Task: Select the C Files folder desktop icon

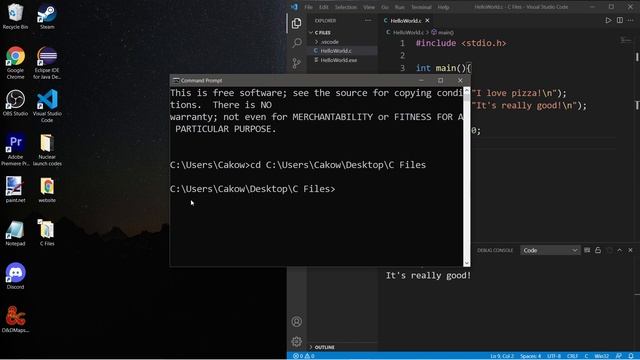Action: coord(47,233)
